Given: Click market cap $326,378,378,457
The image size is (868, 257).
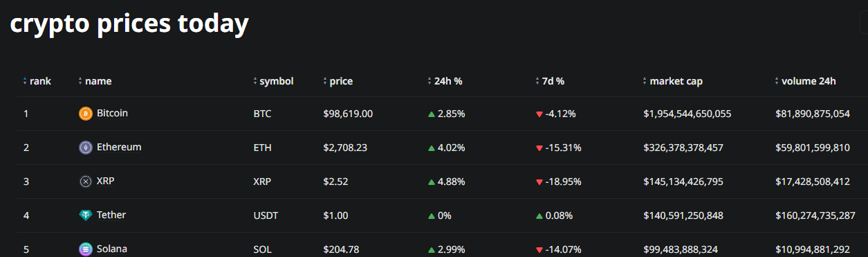Looking at the screenshot, I should point(683,148).
